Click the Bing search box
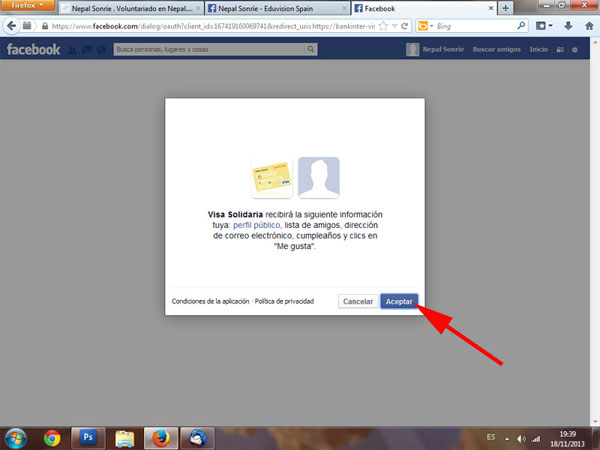Viewport: 600px width, 450px height. pyautogui.click(x=476, y=26)
